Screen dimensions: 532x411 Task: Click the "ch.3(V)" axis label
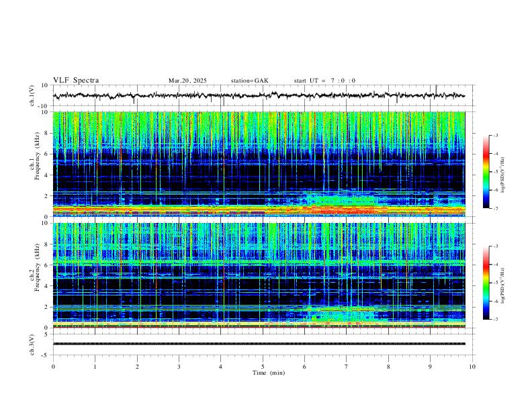32,345
